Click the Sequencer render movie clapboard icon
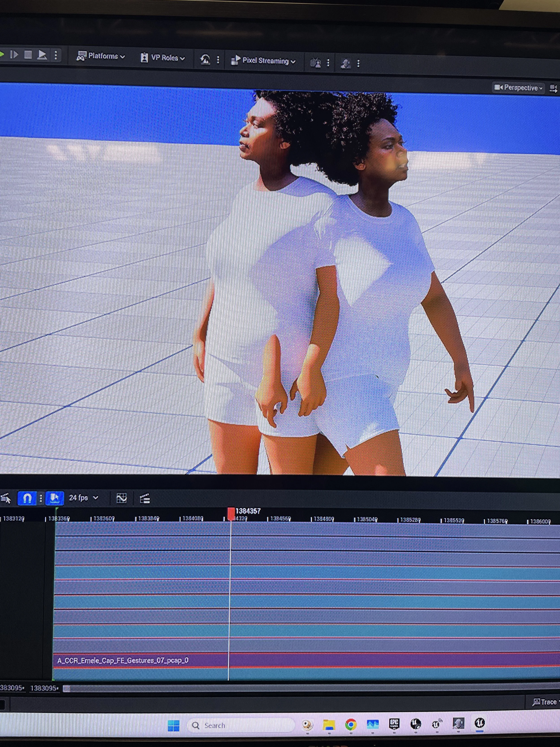 (x=145, y=498)
